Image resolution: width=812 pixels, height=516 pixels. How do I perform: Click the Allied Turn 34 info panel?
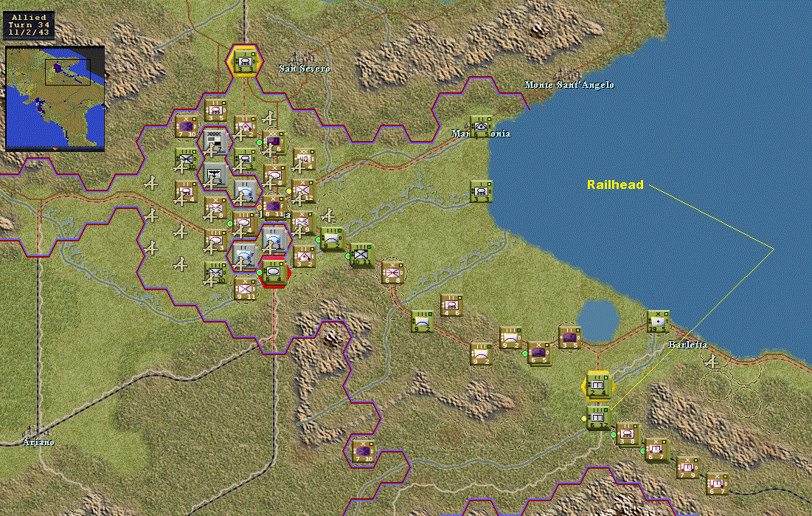click(x=30, y=25)
